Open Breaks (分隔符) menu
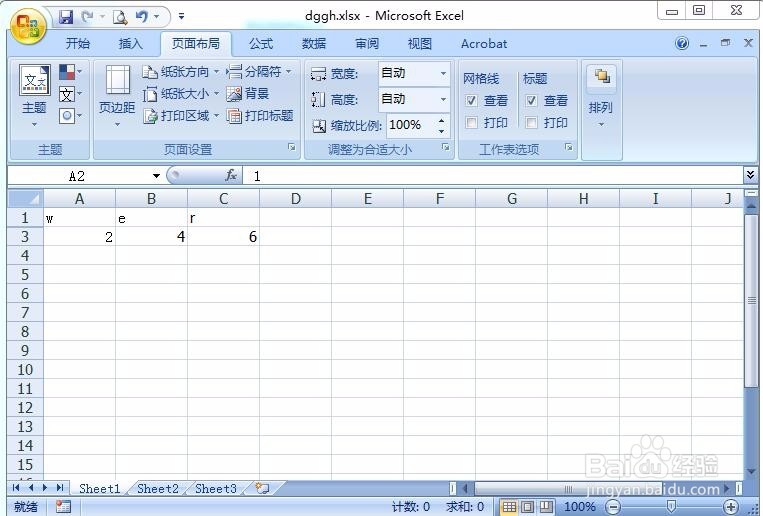This screenshot has width=763, height=516. coord(259,72)
